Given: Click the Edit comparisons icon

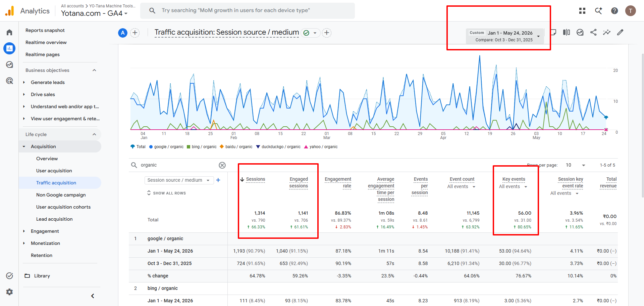Looking at the screenshot, I should pyautogui.click(x=567, y=32).
